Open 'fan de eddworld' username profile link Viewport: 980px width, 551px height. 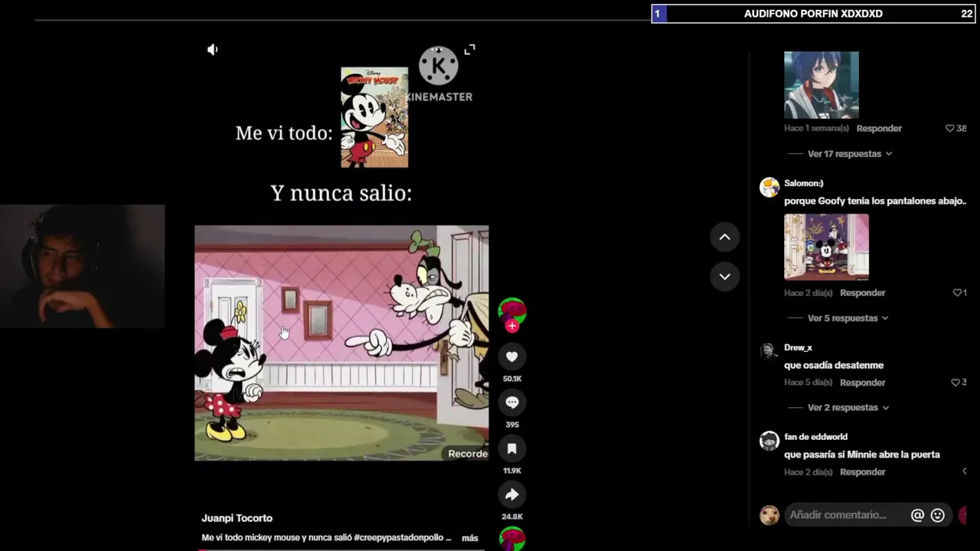coord(815,437)
